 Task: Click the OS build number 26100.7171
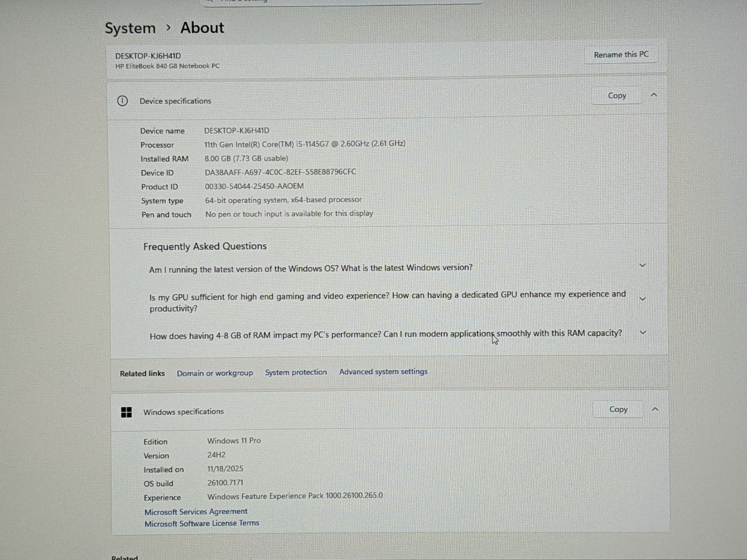(225, 483)
